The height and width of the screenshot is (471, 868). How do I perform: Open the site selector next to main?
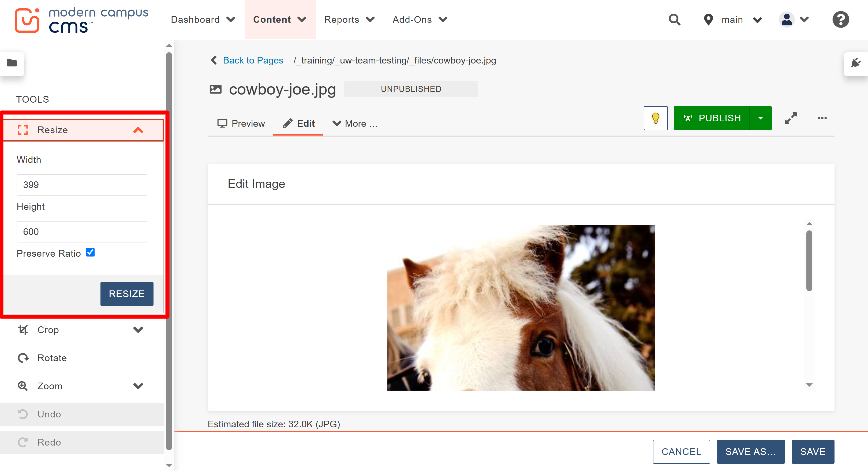click(757, 19)
